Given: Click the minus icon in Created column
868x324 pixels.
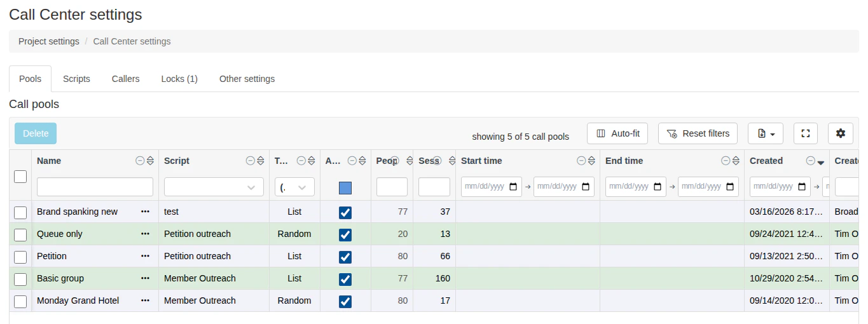Looking at the screenshot, I should coord(811,161).
